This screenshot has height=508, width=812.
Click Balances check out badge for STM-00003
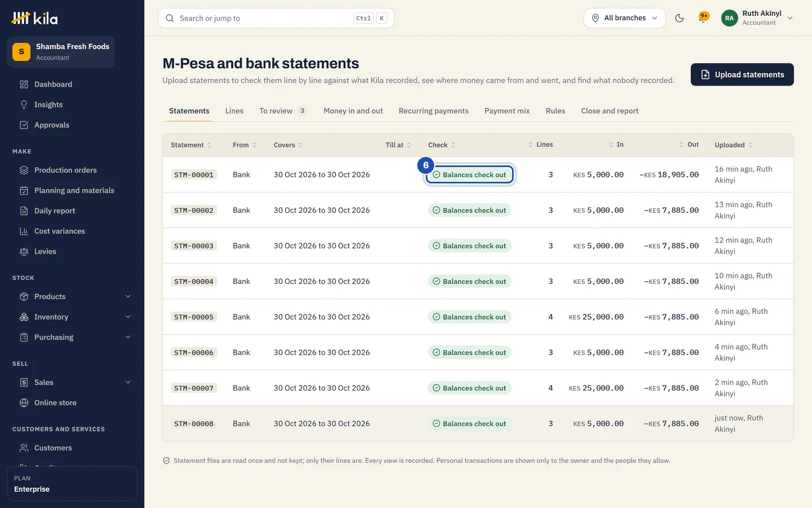point(469,246)
